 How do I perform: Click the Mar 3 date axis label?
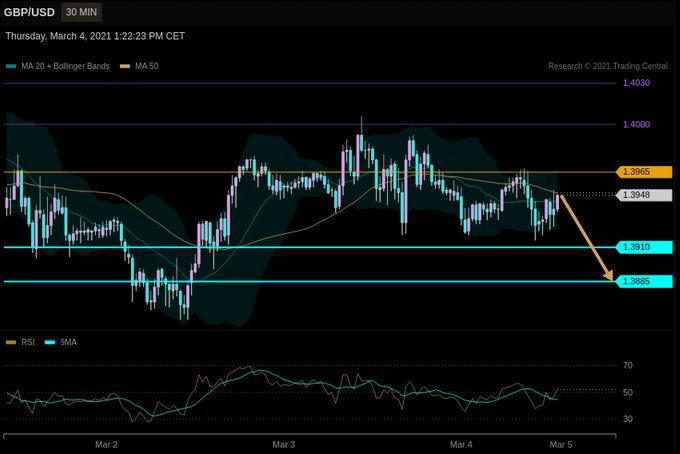click(x=284, y=444)
